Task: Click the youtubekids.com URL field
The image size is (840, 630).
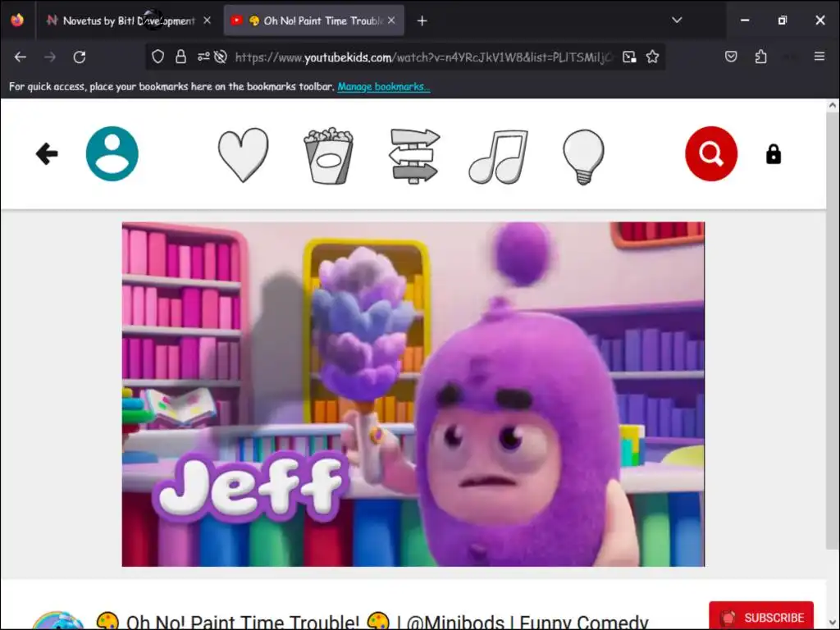Action: 423,57
